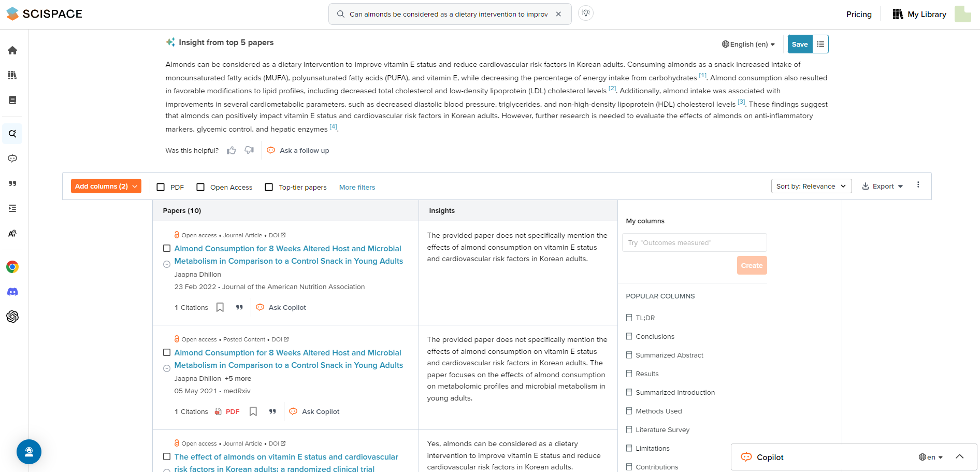Open citation reference [1] in the insight
Image resolution: width=980 pixels, height=472 pixels.
pos(702,76)
